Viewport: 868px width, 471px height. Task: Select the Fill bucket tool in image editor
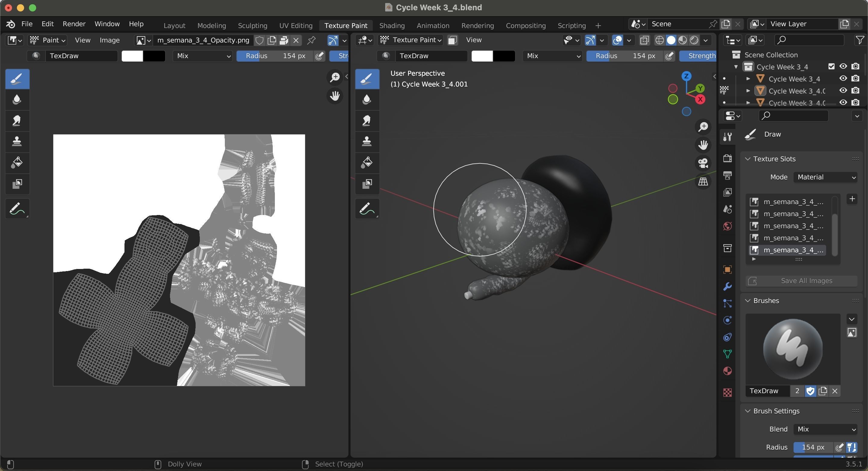[x=17, y=163]
